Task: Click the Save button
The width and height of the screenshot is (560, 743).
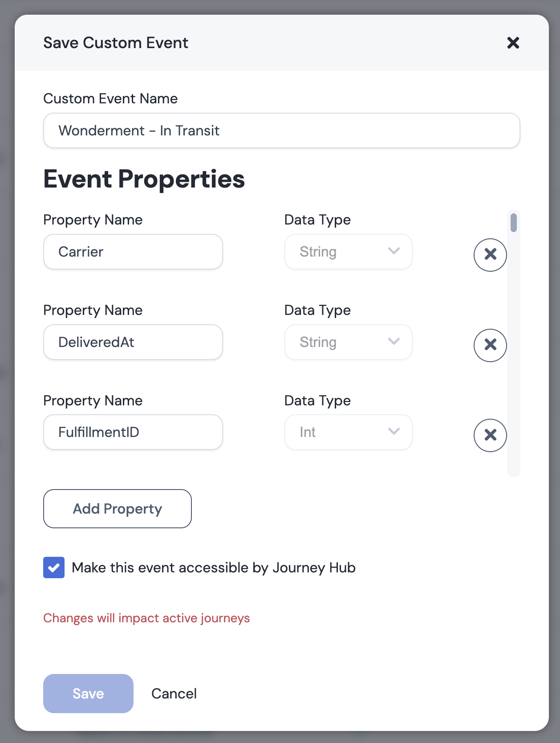Action: point(88,694)
